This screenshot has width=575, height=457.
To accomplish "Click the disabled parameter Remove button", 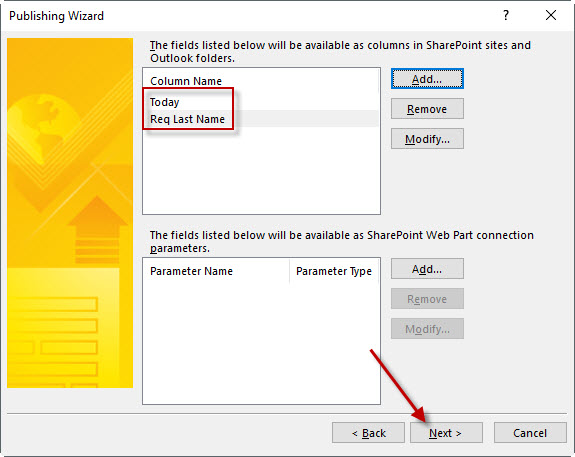I will coord(427,299).
